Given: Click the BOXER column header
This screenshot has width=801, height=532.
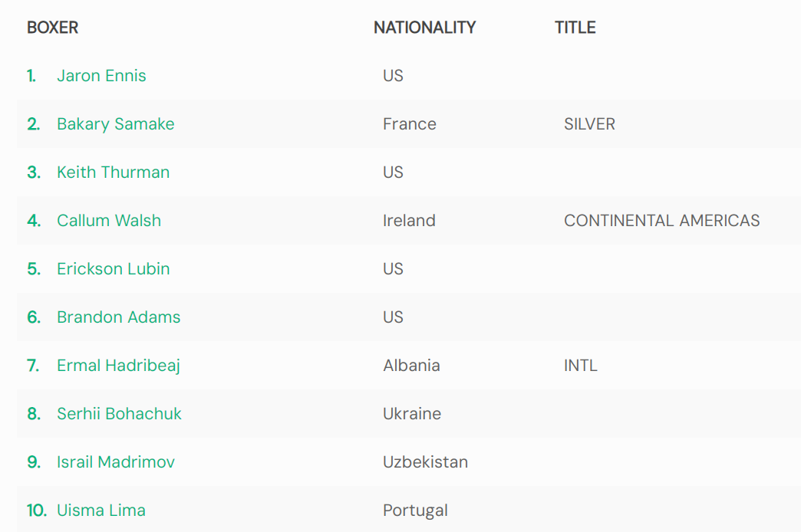Looking at the screenshot, I should [x=52, y=28].
